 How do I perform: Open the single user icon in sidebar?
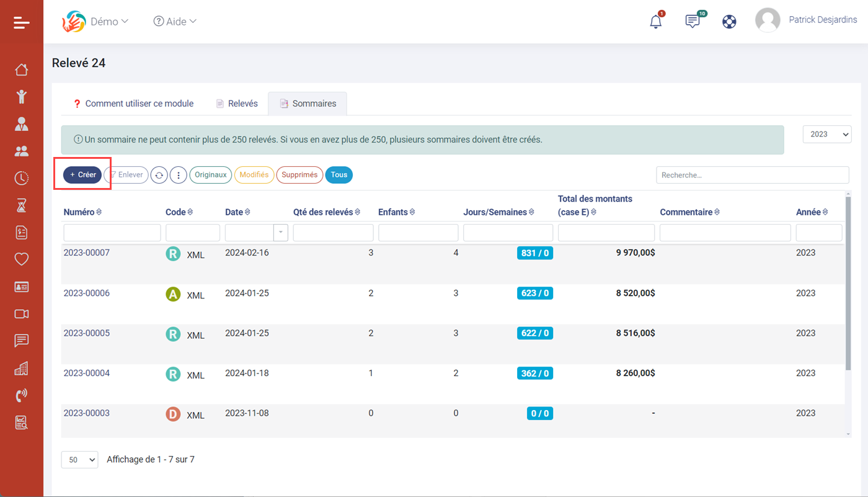coord(22,123)
